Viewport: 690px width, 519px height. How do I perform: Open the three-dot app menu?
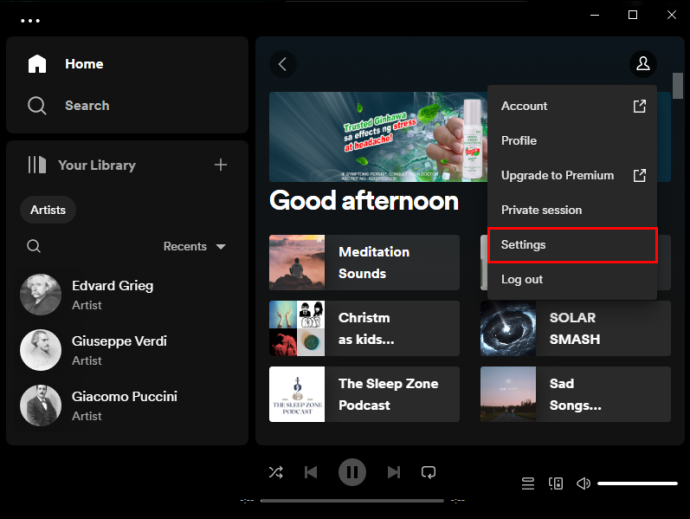pyautogui.click(x=30, y=21)
